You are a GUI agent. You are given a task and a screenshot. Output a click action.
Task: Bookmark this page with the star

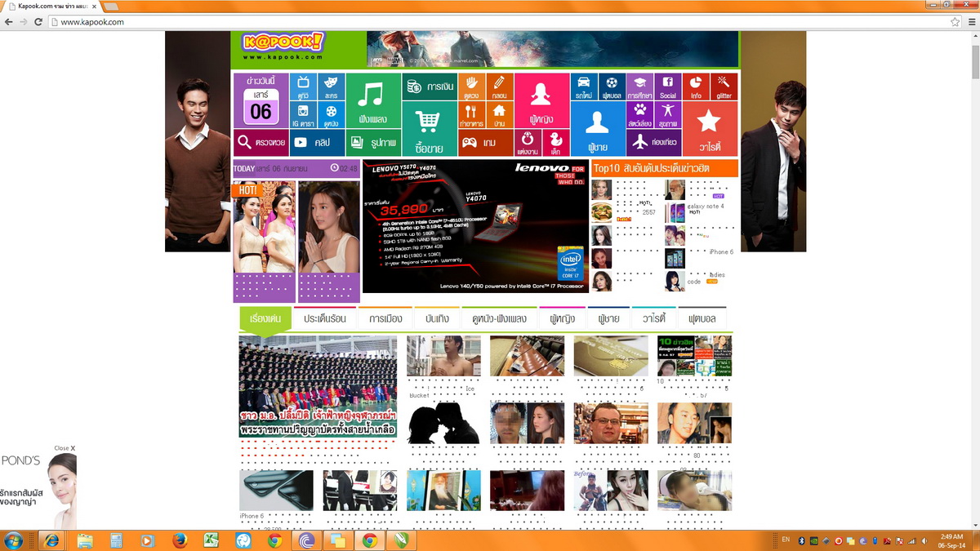pyautogui.click(x=955, y=22)
